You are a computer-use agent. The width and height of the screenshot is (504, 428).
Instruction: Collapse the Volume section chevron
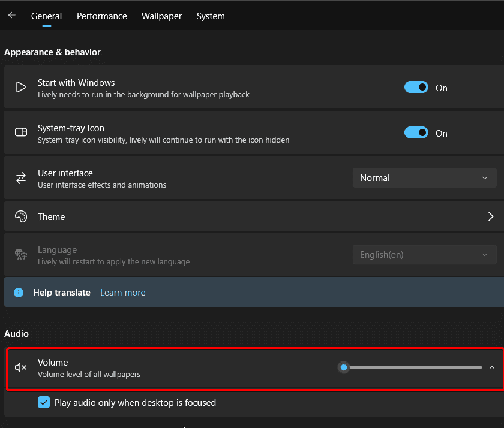pyautogui.click(x=492, y=367)
